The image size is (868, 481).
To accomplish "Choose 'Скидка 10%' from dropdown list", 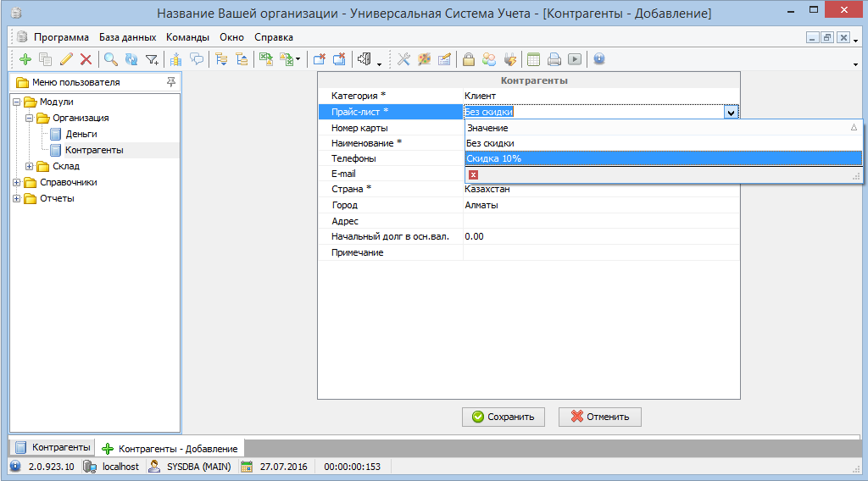I will pyautogui.click(x=494, y=158).
